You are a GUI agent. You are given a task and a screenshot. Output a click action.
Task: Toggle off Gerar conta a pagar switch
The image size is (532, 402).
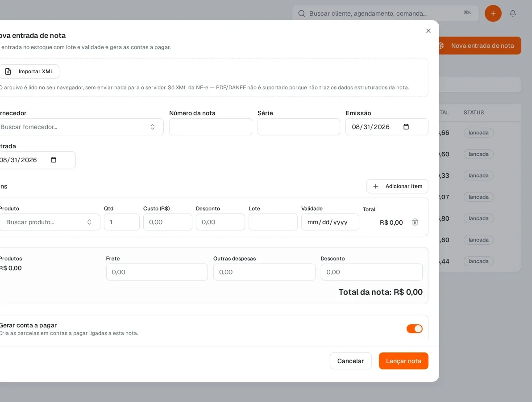tap(414, 329)
